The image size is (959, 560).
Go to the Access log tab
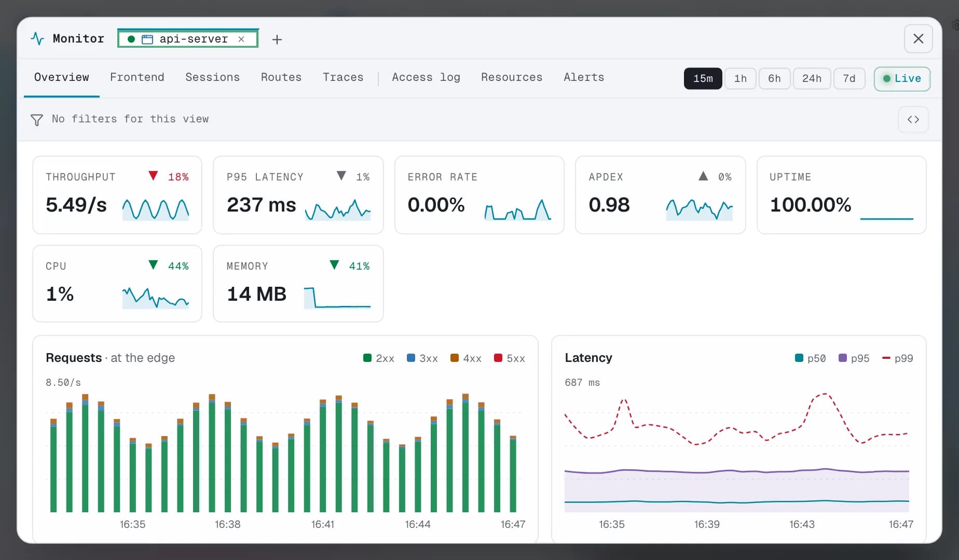coord(426,77)
